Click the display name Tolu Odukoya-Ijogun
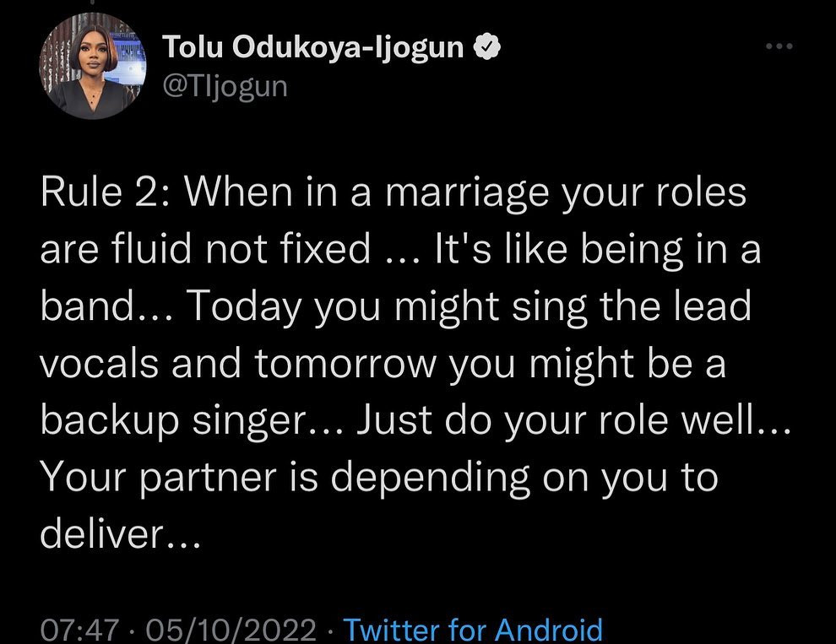This screenshot has width=836, height=644. (x=316, y=49)
